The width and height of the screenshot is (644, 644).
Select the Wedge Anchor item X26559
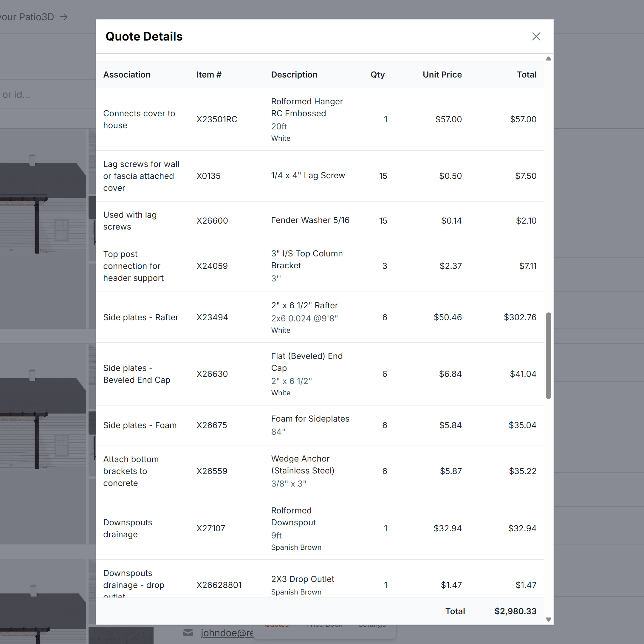[212, 471]
